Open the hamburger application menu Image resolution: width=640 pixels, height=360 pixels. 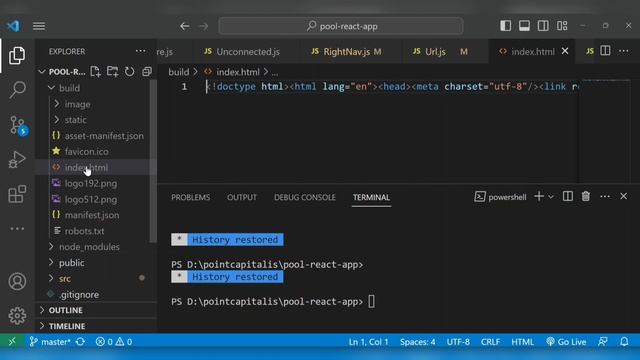point(39,26)
